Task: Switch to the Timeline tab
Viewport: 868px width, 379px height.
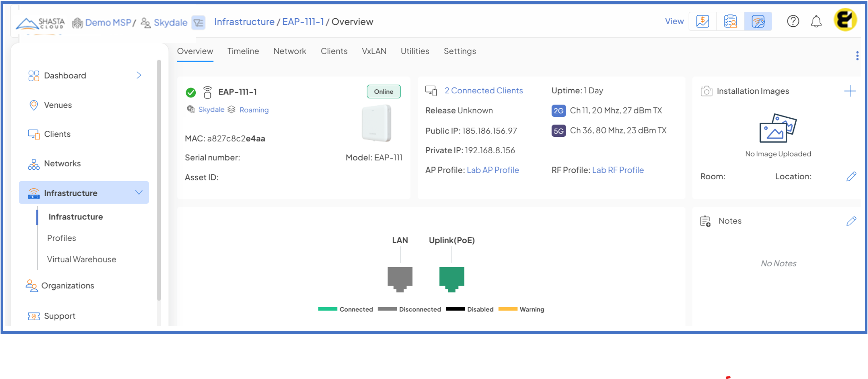Action: (x=243, y=51)
